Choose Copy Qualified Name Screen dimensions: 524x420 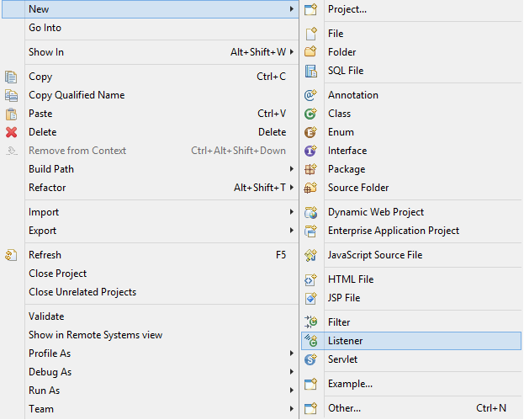77,95
